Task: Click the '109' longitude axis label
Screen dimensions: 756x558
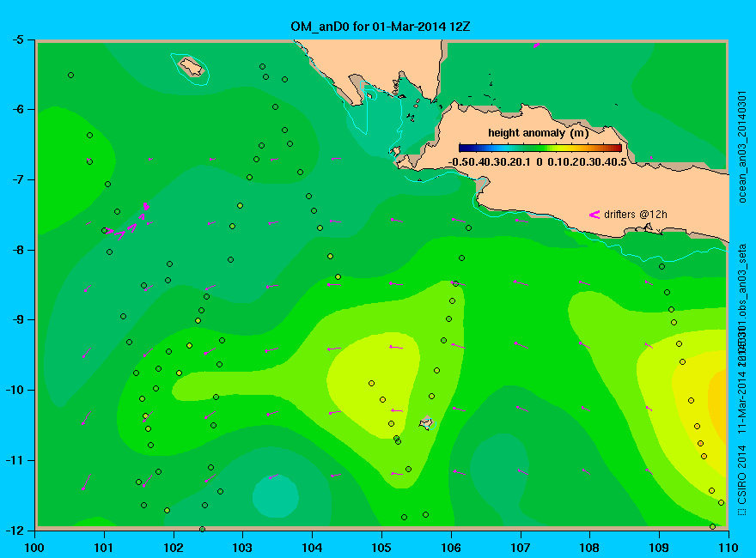Action: 659,548
